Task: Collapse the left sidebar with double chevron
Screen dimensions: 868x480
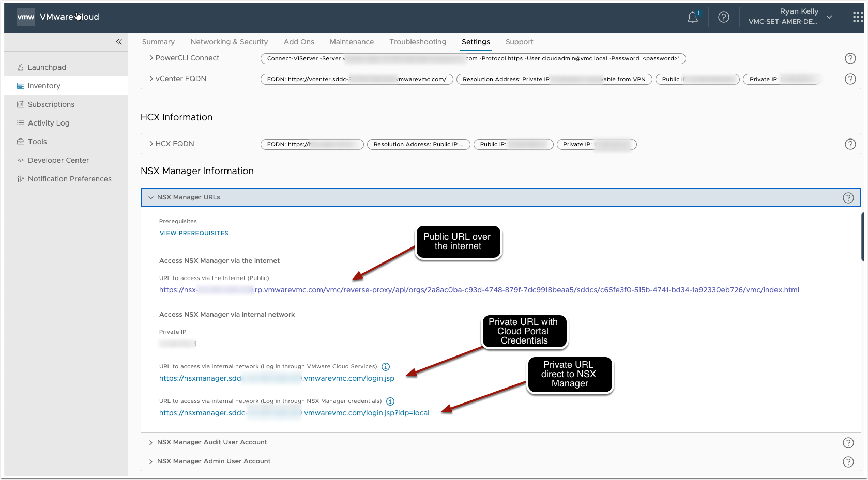Action: 119,42
